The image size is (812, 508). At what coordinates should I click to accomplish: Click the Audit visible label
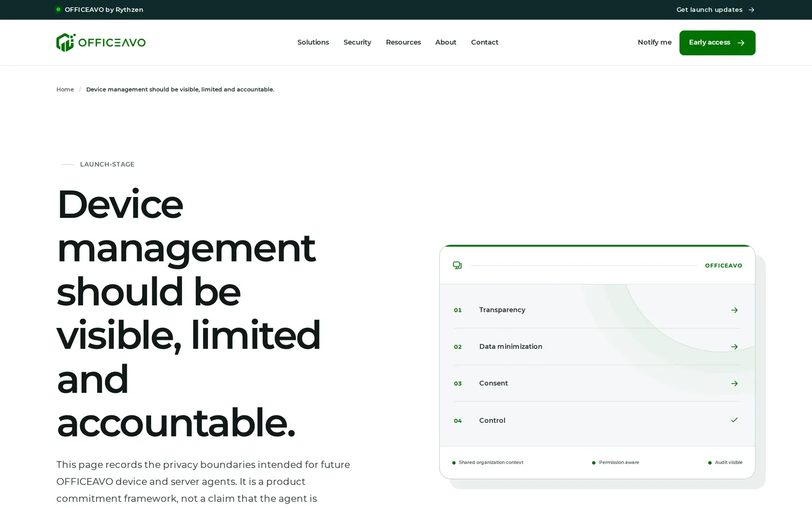point(729,463)
